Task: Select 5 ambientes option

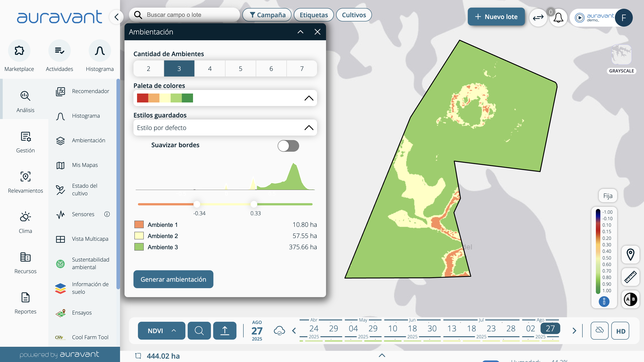Action: 240,69
